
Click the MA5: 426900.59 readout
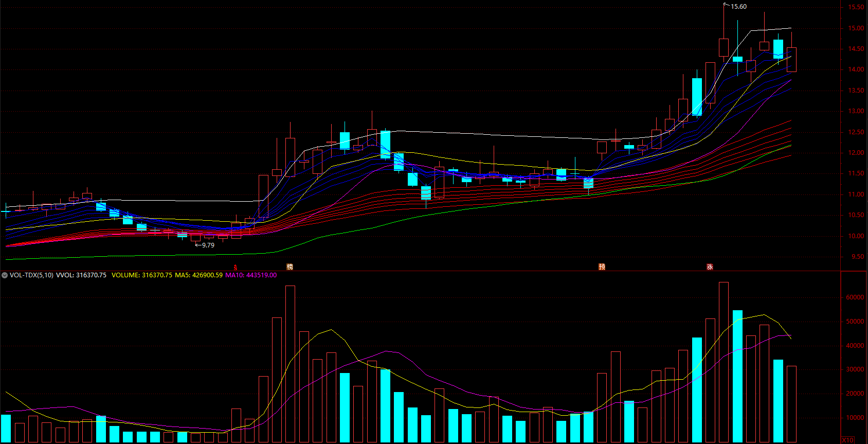click(x=199, y=275)
